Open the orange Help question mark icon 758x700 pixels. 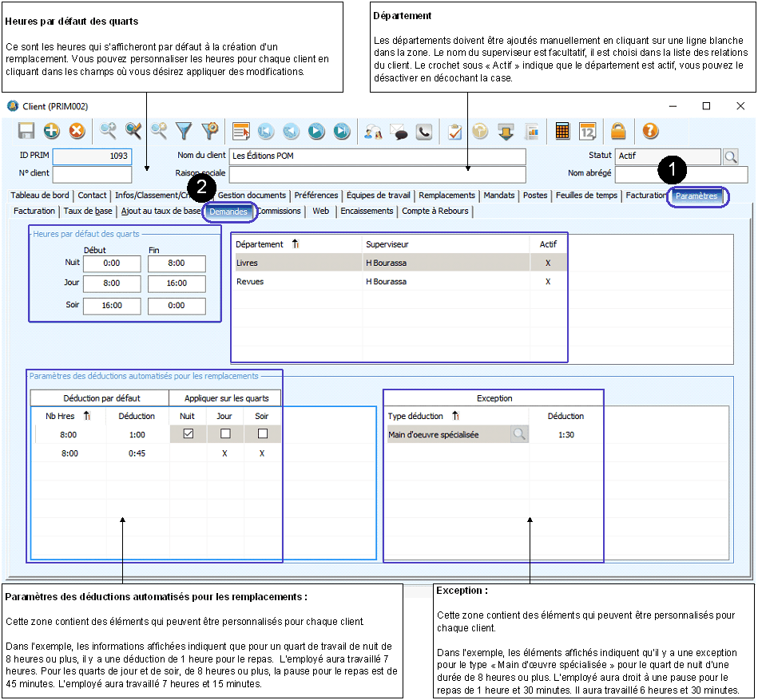(650, 132)
